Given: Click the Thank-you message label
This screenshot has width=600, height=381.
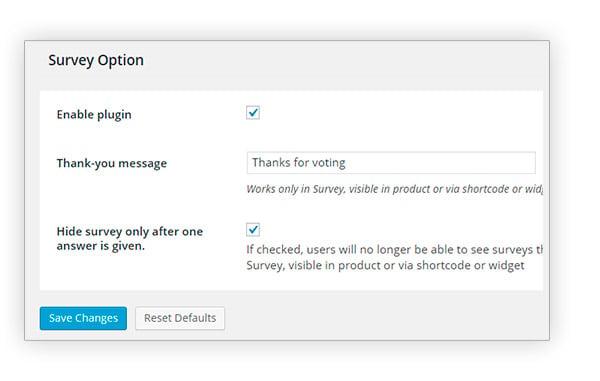Looking at the screenshot, I should [112, 163].
